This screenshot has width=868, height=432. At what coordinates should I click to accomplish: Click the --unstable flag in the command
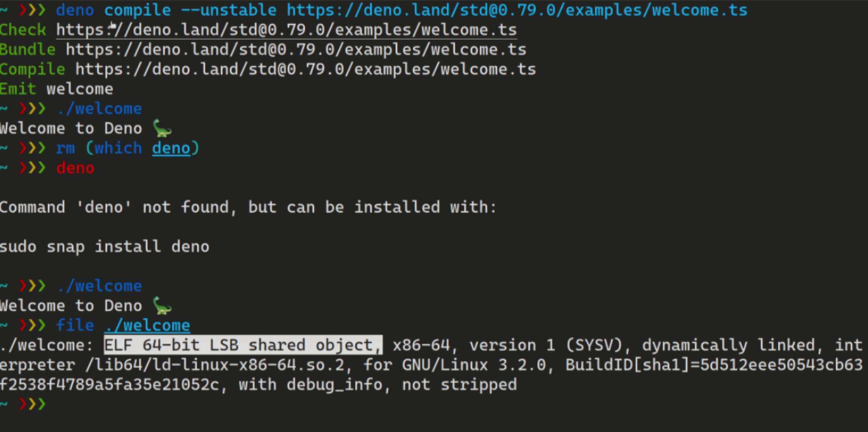tap(229, 10)
